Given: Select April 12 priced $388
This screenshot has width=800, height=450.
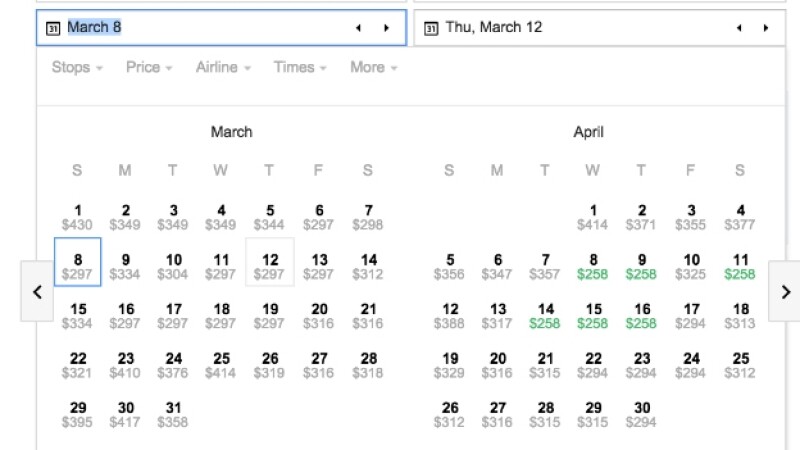Looking at the screenshot, I should (x=449, y=316).
